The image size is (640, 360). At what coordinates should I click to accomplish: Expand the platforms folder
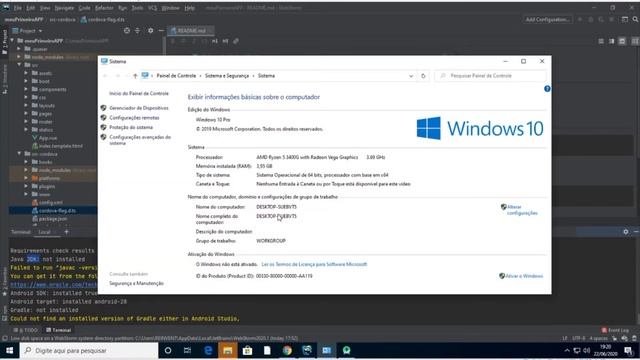pos(26,178)
